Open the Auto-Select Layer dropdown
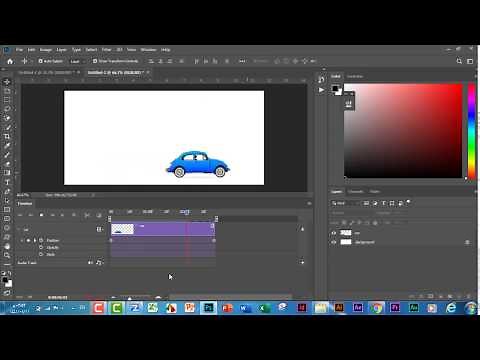 click(x=77, y=61)
